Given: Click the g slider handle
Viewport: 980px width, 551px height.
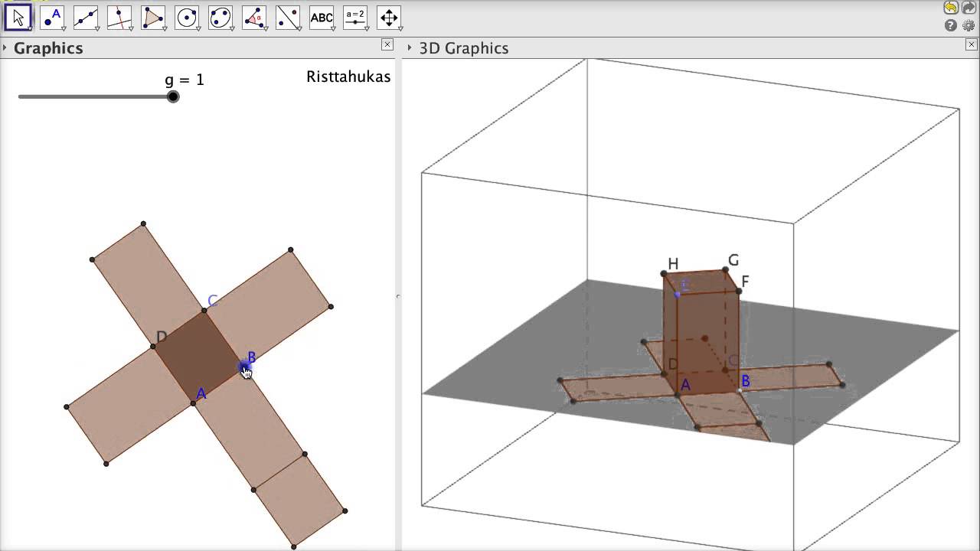Looking at the screenshot, I should [173, 96].
